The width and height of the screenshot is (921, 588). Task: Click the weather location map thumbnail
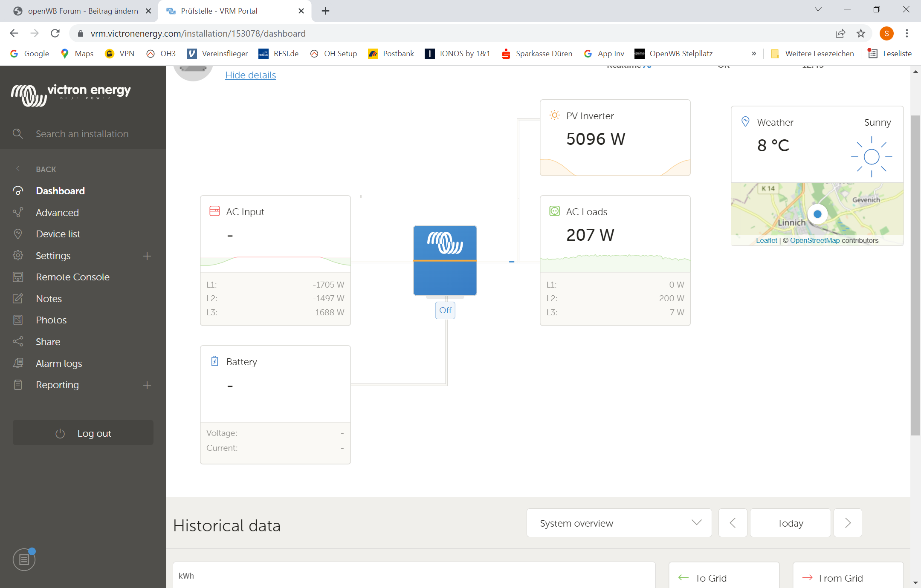pyautogui.click(x=817, y=209)
